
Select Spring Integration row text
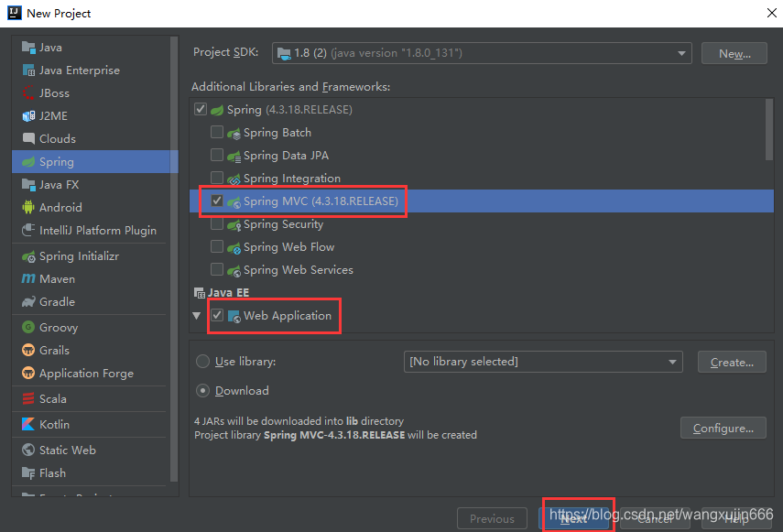291,179
